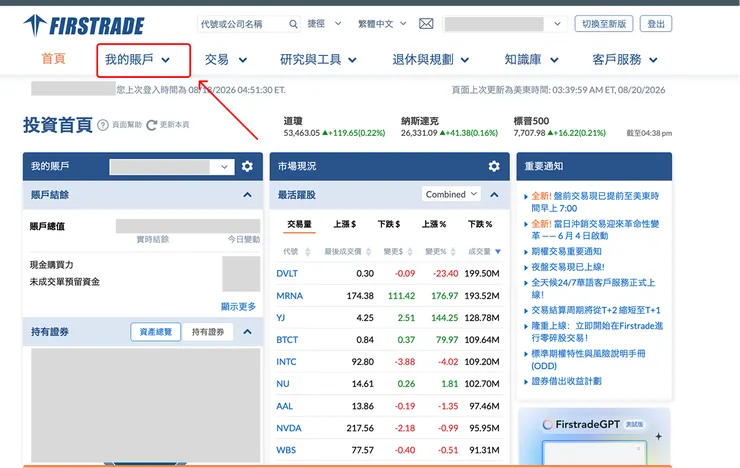The width and height of the screenshot is (740, 468).
Task: Open the 我的賬戶 panel account dropdown
Action: coord(172,167)
